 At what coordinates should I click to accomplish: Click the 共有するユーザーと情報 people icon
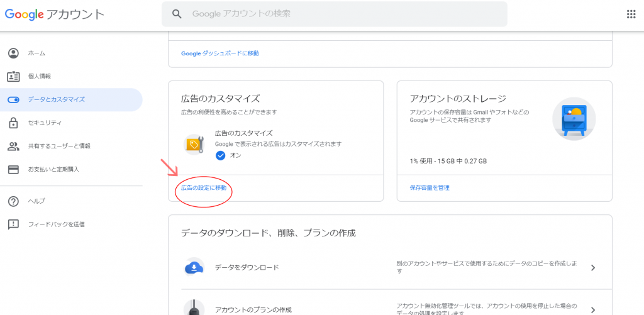[x=14, y=146]
